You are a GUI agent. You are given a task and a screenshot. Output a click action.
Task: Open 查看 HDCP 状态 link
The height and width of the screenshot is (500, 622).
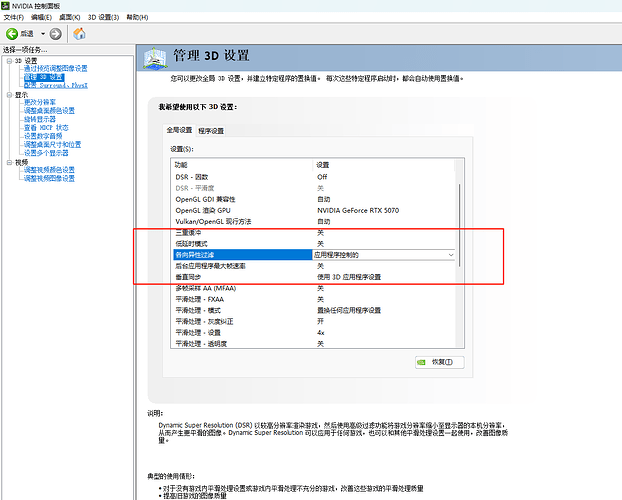[x=46, y=127]
